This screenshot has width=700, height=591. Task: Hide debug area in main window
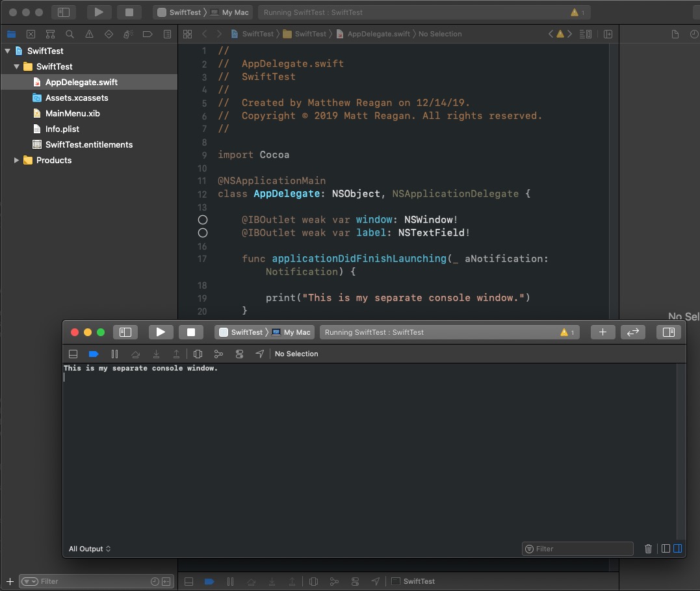[x=189, y=581]
